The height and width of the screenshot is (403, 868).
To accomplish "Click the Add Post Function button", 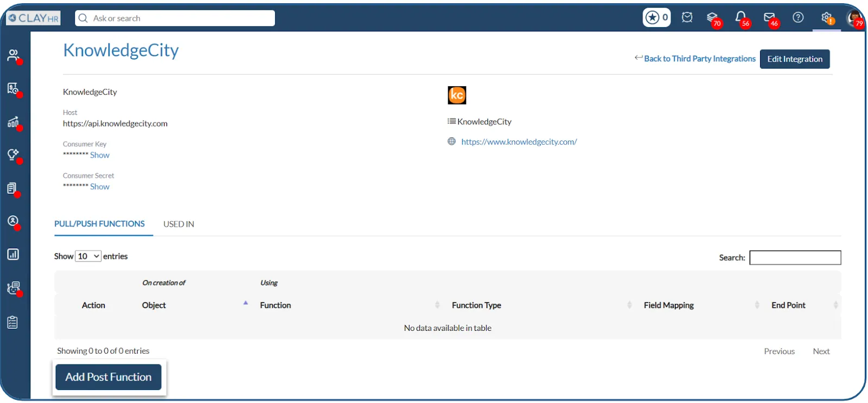I will point(108,377).
